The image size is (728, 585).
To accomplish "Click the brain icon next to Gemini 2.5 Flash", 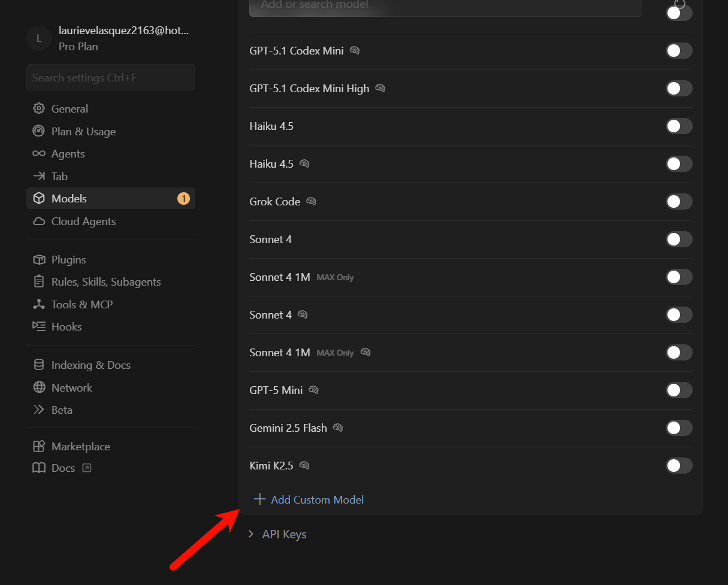I will 338,428.
